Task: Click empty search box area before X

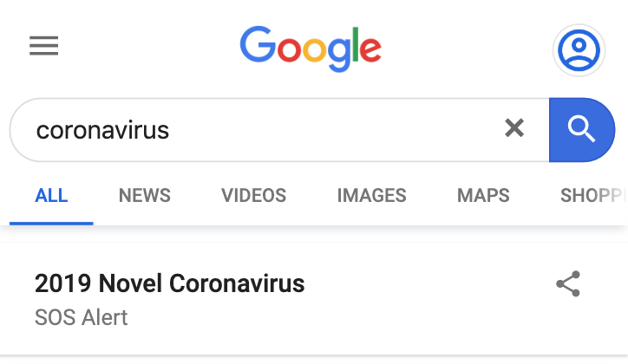Action: coord(347,130)
